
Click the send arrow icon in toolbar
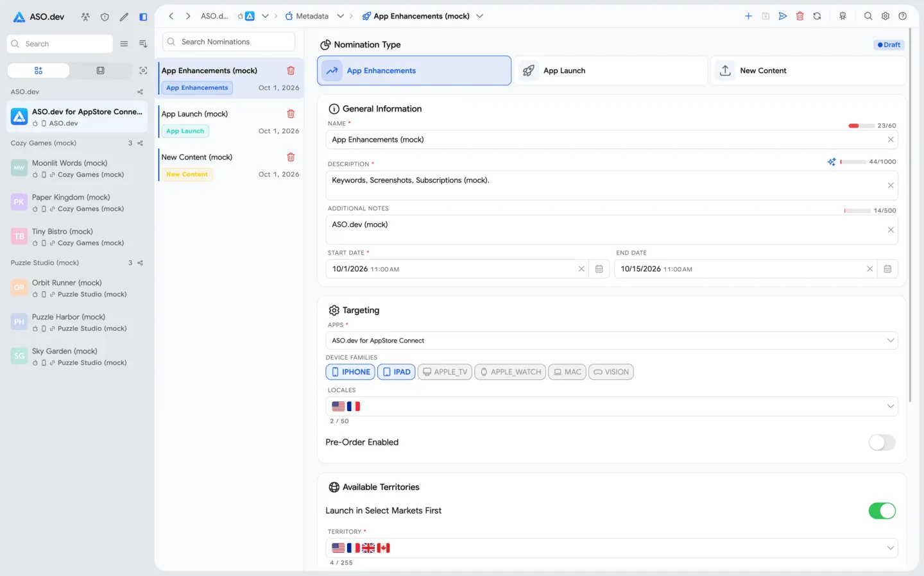tap(783, 16)
